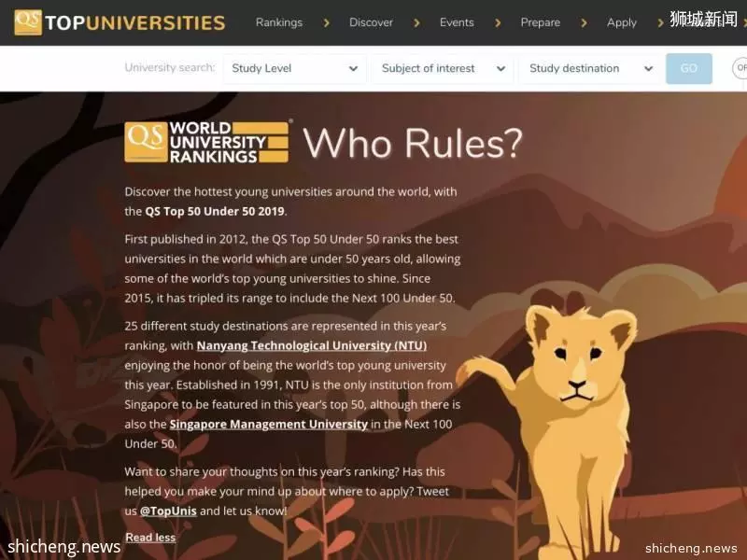Click the @TopUnis Twitter link
This screenshot has width=747, height=560.
tap(168, 511)
